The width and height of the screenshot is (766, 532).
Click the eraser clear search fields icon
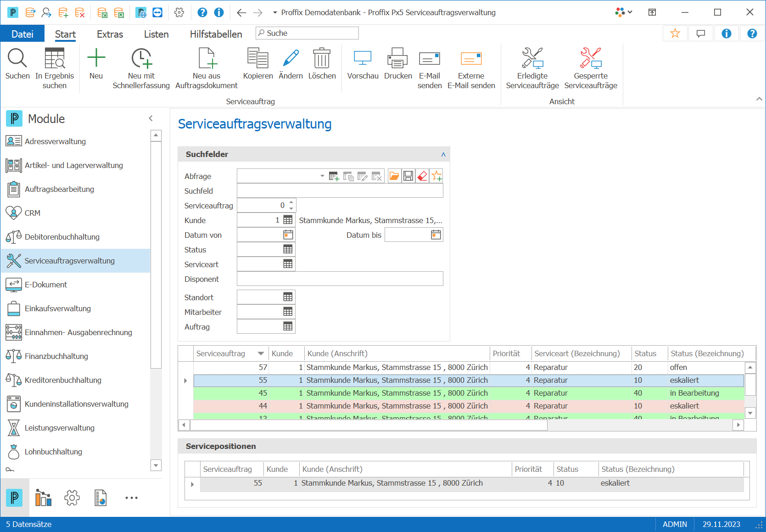tap(422, 176)
